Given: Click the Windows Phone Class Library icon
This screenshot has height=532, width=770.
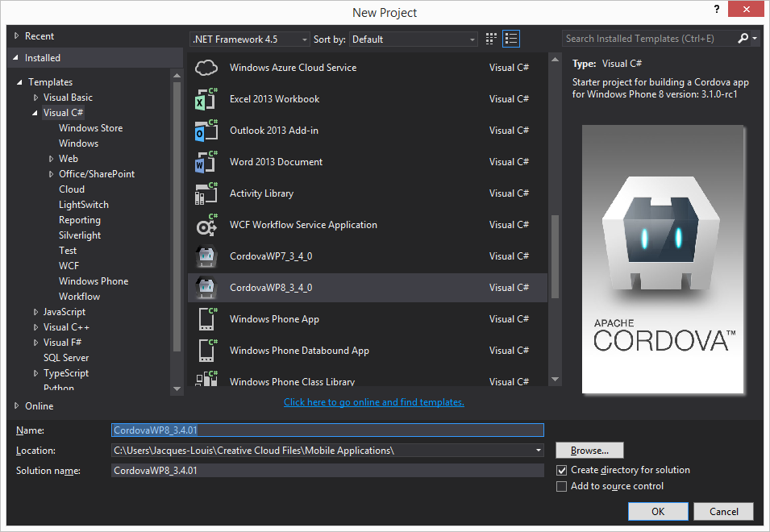Looking at the screenshot, I should [206, 379].
